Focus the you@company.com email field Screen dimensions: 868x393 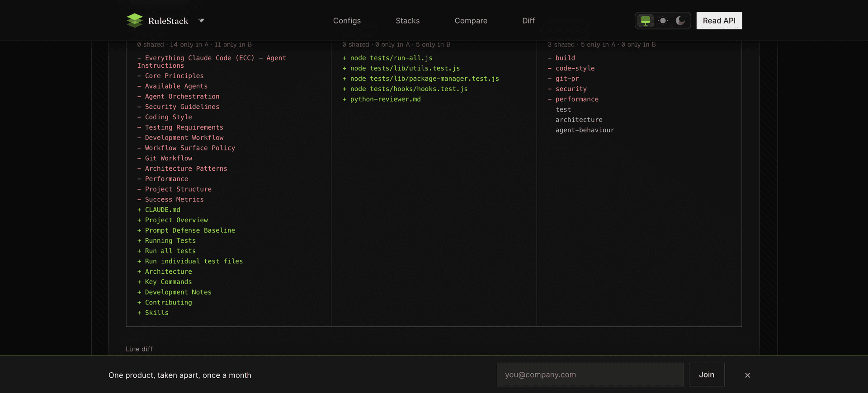pos(590,374)
